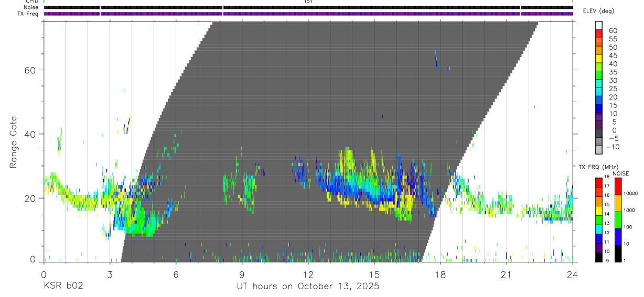644x297 pixels.
Task: Click the orange segment of ELEV colorbar
Action: click(599, 50)
